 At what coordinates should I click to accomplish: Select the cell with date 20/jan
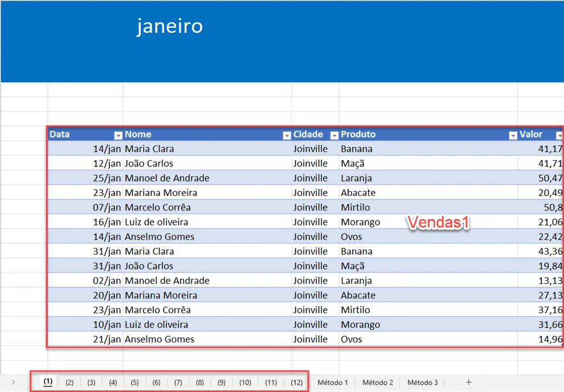[x=85, y=295]
